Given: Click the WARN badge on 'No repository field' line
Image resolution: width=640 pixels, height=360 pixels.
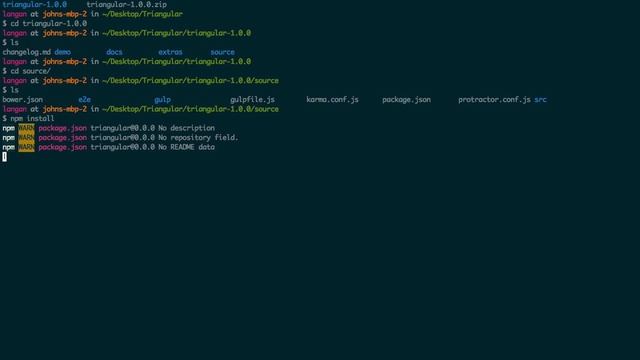Looking at the screenshot, I should point(26,138).
